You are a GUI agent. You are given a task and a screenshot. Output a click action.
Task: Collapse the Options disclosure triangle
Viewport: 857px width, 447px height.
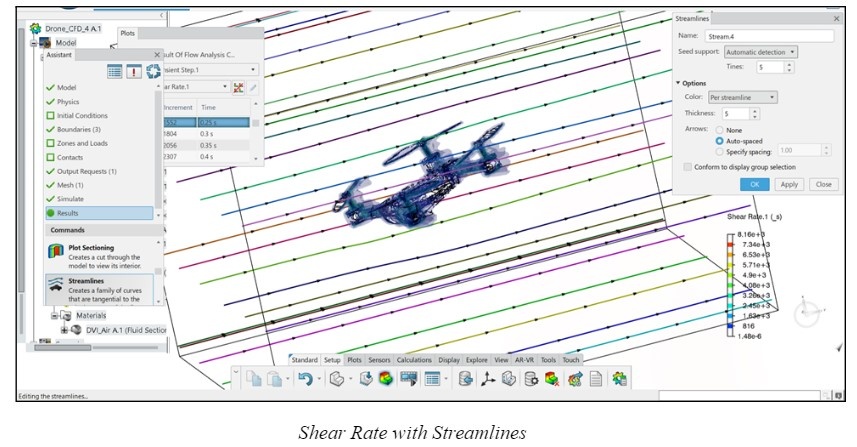click(x=678, y=83)
